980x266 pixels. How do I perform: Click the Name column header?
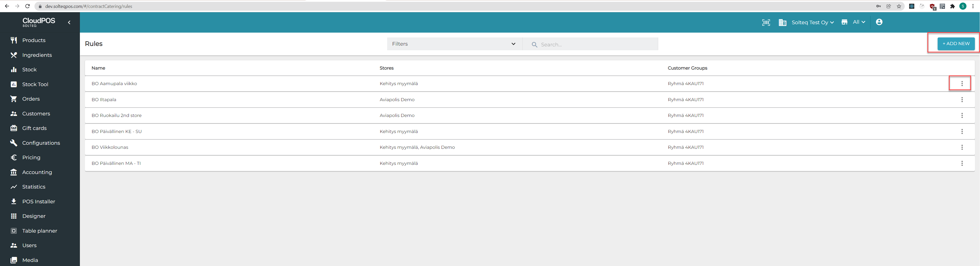point(98,68)
